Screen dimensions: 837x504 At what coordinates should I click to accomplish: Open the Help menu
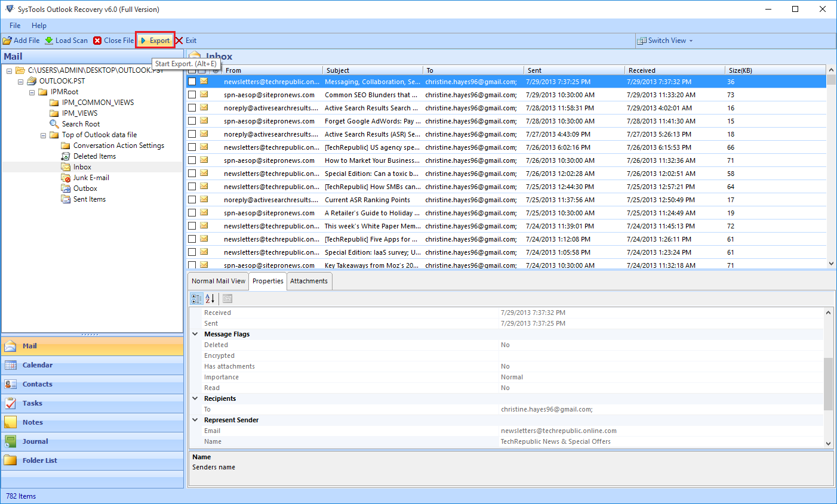point(39,26)
